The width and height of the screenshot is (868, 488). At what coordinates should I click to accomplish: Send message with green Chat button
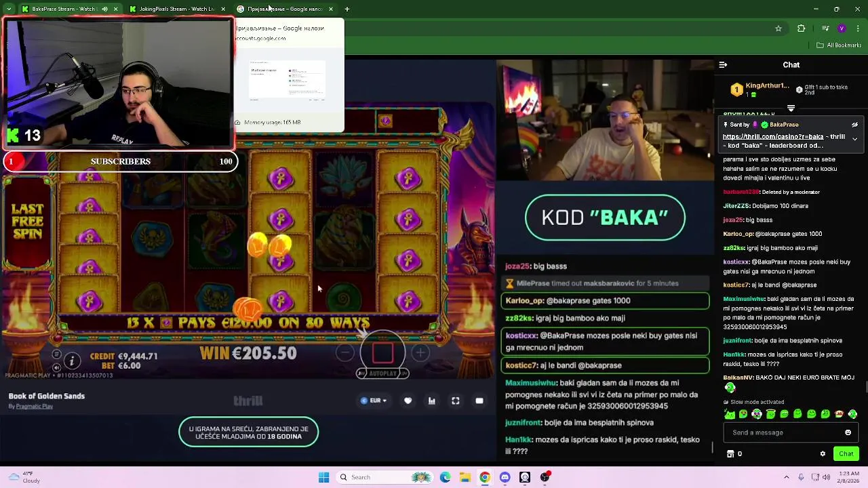point(846,454)
